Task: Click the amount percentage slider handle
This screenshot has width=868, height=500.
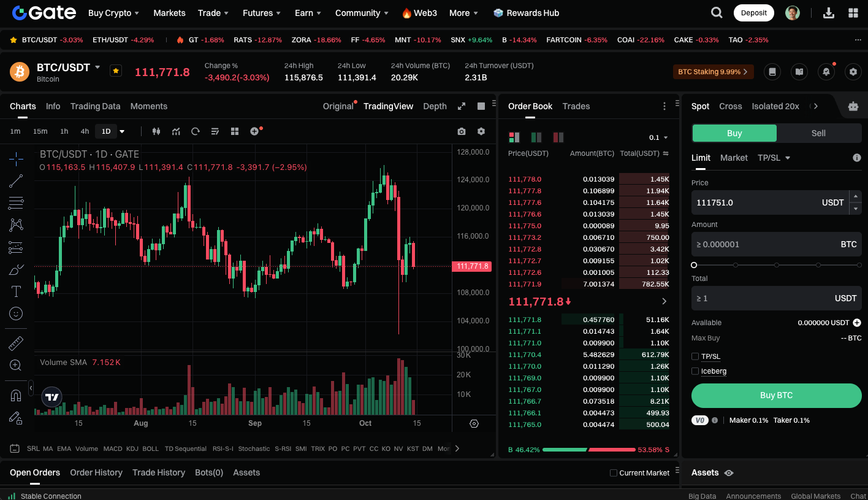Action: point(694,265)
